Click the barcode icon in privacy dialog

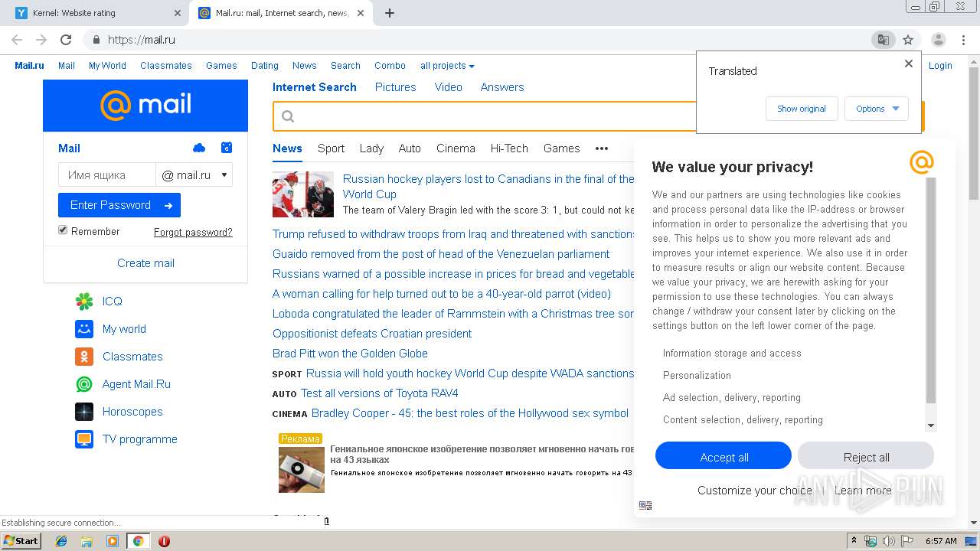pyautogui.click(x=645, y=505)
